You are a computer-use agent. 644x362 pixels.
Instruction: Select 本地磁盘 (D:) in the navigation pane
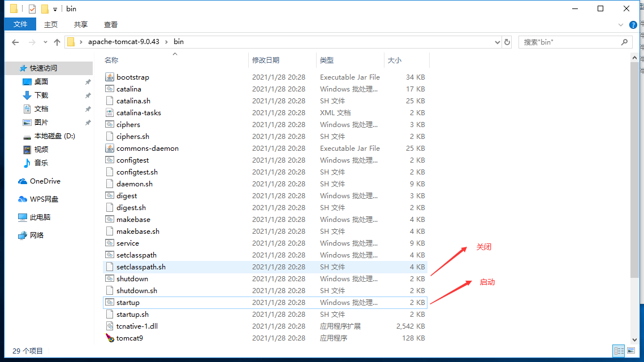click(55, 136)
